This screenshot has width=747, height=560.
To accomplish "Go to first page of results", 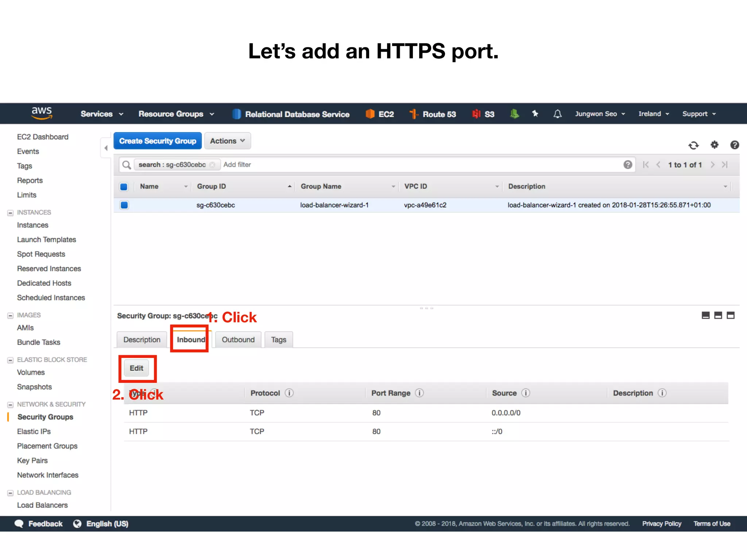I will (646, 165).
